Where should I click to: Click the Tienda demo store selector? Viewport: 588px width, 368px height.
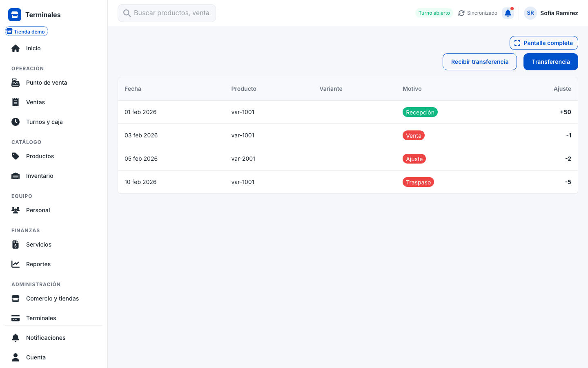tap(27, 31)
